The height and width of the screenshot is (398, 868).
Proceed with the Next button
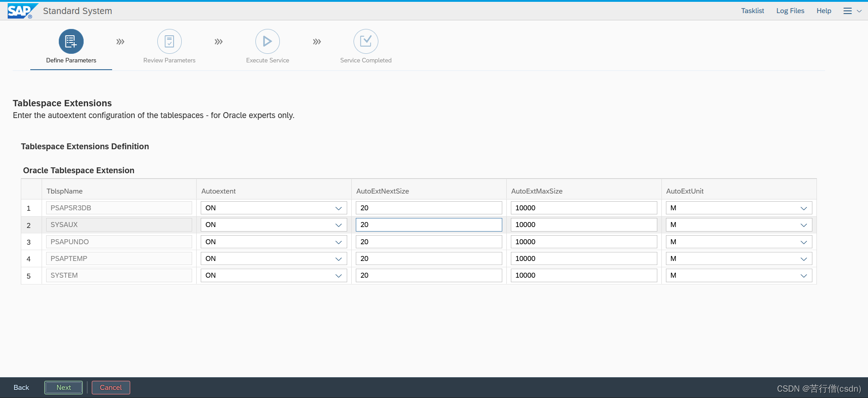[x=64, y=388]
